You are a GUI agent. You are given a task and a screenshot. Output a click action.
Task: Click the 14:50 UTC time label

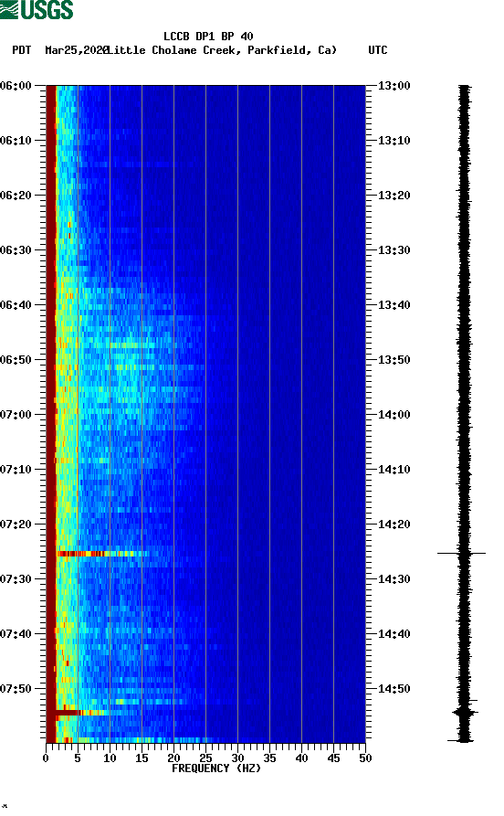[x=394, y=689]
